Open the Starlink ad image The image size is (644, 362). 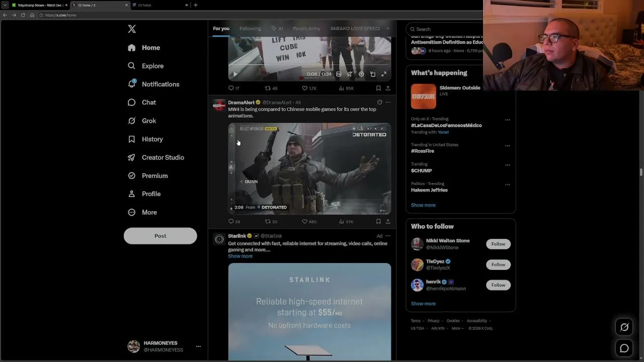(x=309, y=312)
